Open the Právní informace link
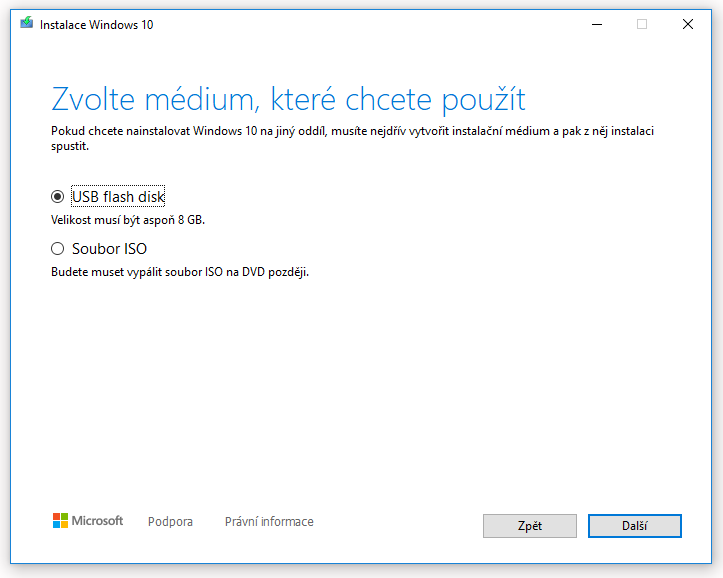This screenshot has height=578, width=723. tap(269, 522)
